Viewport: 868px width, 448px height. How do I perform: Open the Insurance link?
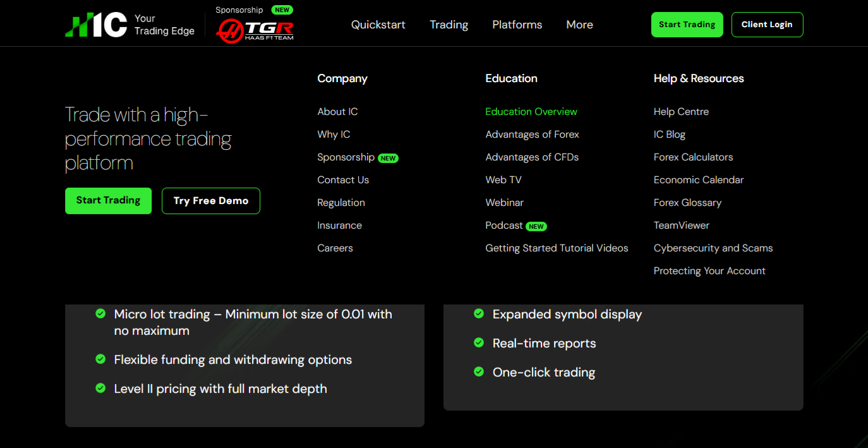click(x=339, y=226)
